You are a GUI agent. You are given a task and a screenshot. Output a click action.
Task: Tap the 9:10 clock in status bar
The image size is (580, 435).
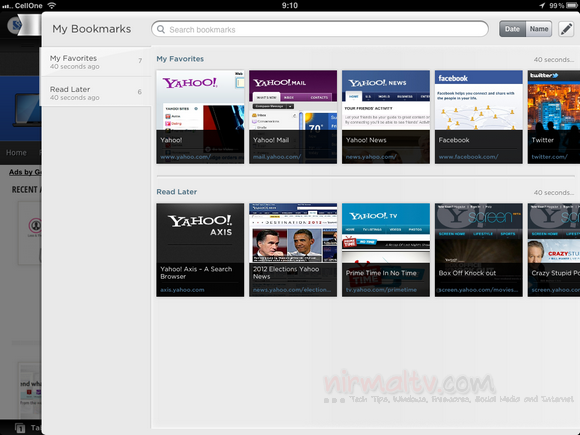290,5
